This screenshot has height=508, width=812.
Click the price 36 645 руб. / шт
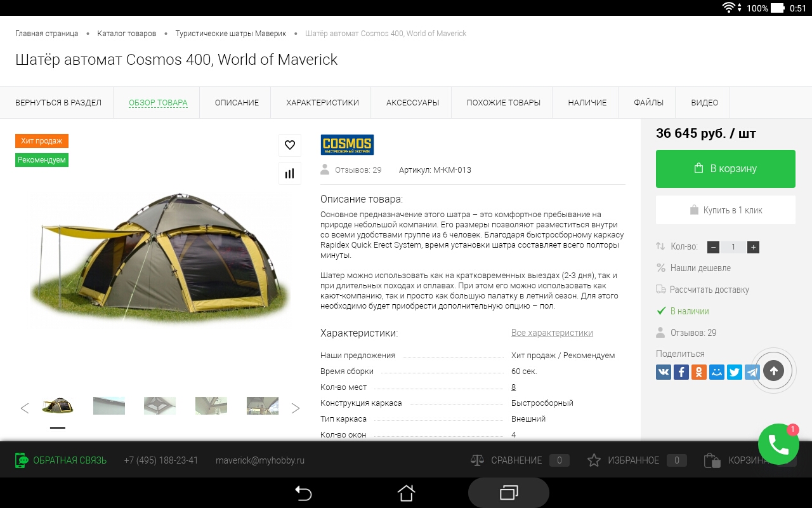pyautogui.click(x=706, y=133)
